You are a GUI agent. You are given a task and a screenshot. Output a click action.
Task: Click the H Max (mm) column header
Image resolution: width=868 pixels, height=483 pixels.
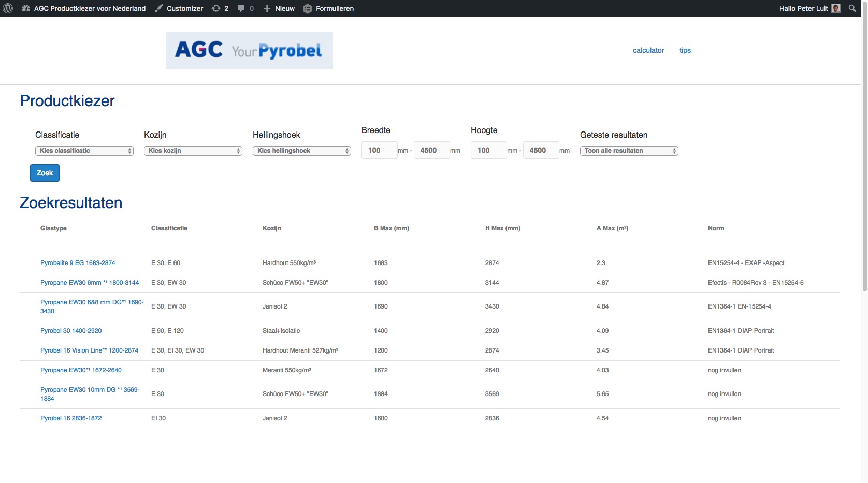pyautogui.click(x=503, y=228)
